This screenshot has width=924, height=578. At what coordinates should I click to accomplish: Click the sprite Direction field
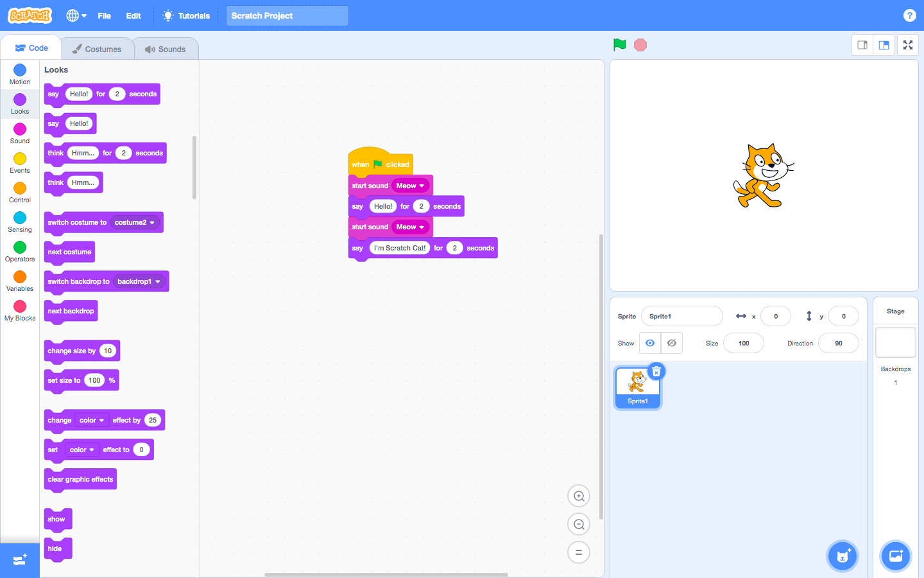(x=838, y=343)
